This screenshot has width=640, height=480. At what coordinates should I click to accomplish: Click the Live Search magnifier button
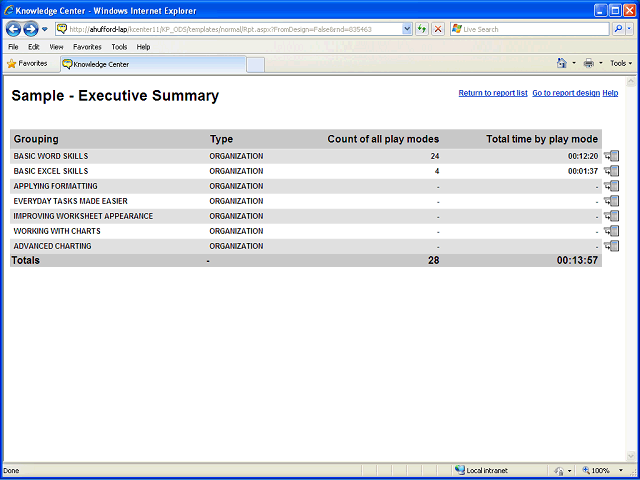(x=619, y=29)
